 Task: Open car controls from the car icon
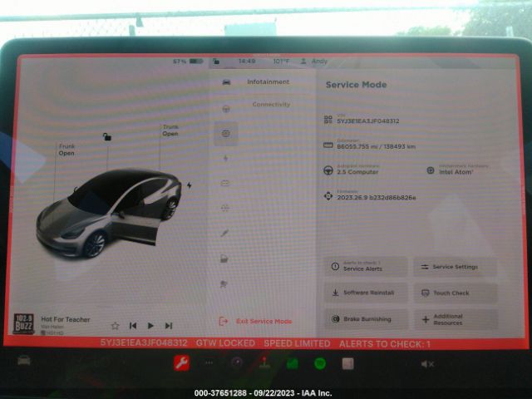point(24,360)
